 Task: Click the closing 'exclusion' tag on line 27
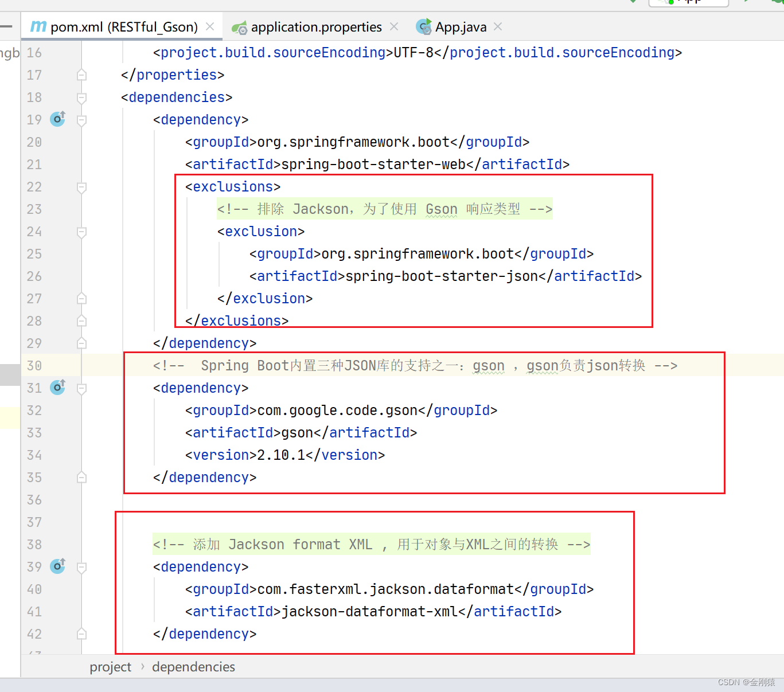[265, 299]
